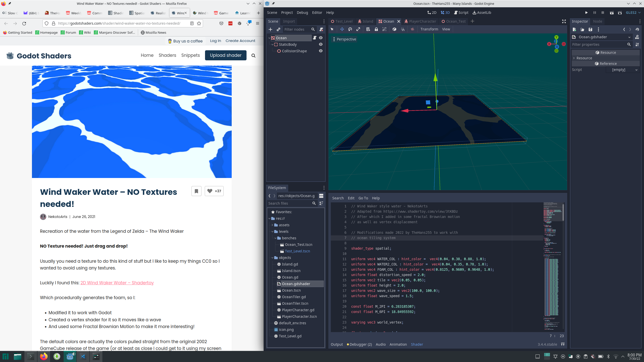
Task: Click the shader editor minimap scrollbar
Action: (563, 212)
